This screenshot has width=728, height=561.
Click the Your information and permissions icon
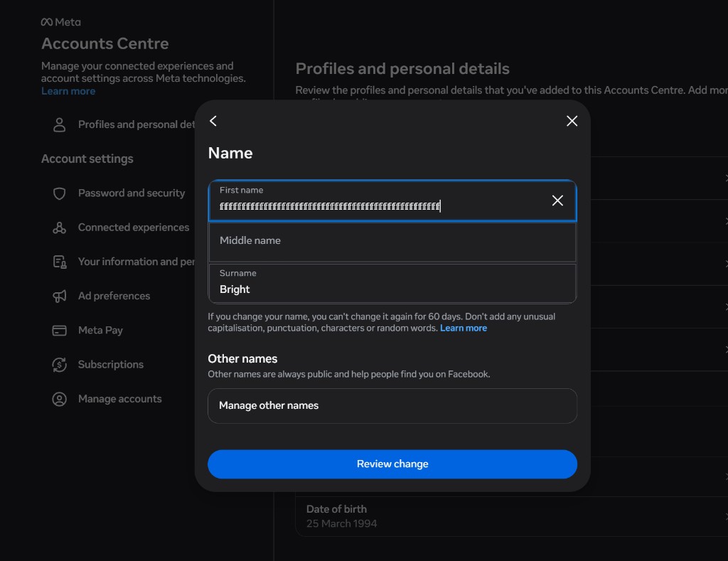coord(60,262)
